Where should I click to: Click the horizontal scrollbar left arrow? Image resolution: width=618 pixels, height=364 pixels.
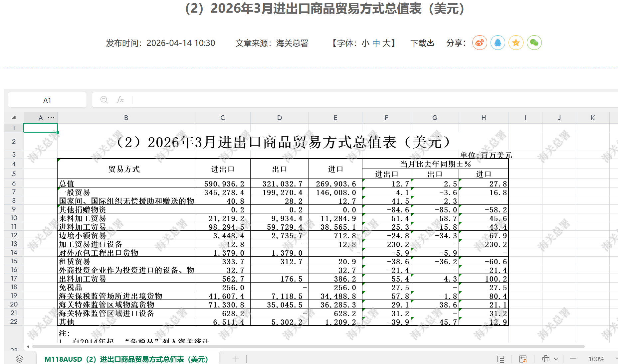tap(28, 347)
